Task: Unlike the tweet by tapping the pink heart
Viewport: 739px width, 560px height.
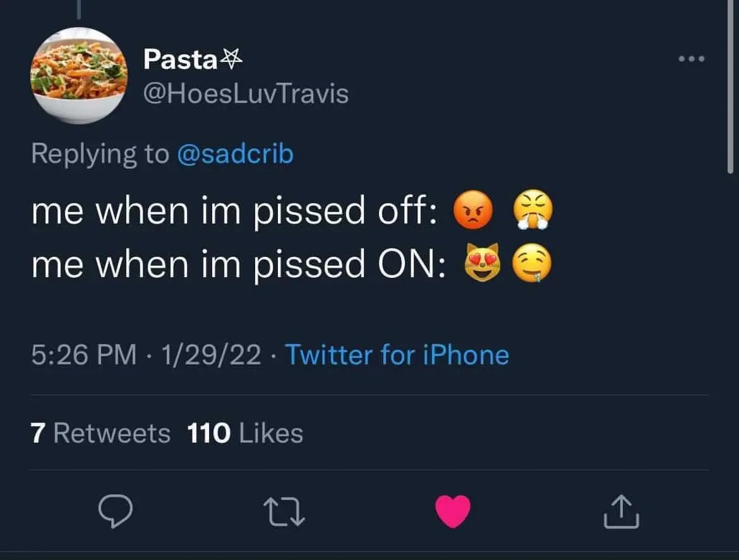Action: 453,513
